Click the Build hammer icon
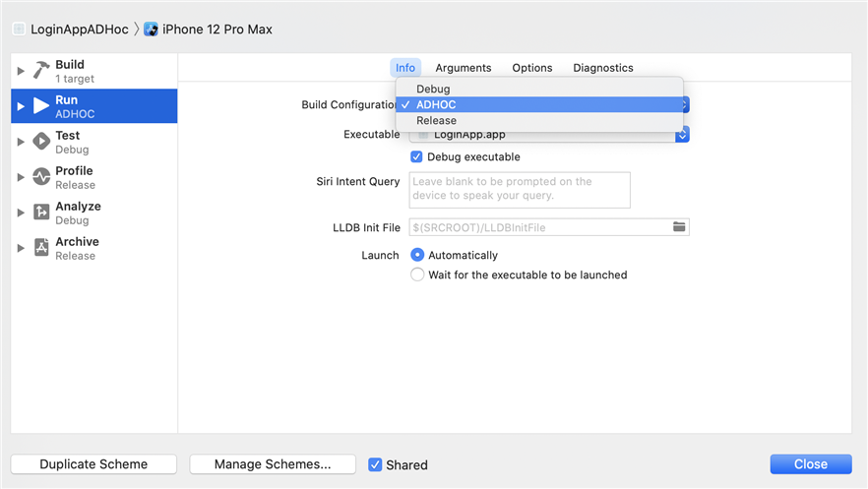The image size is (868, 489). (41, 70)
